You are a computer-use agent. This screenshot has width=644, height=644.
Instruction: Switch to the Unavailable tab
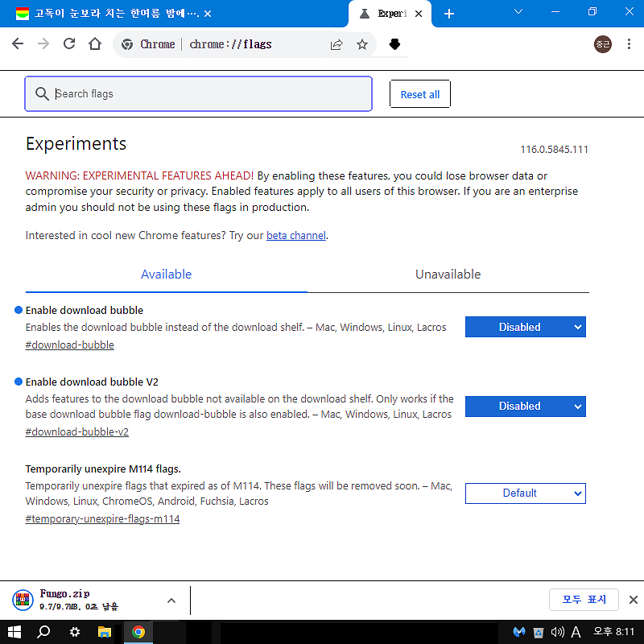[x=448, y=275]
